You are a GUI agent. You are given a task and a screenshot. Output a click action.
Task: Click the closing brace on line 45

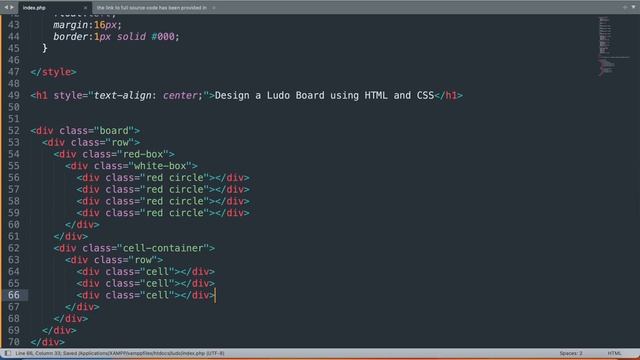[x=44, y=48]
